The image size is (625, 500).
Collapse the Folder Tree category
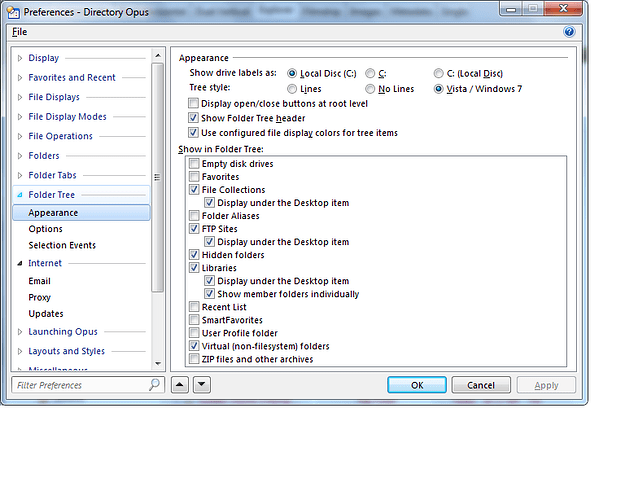click(x=20, y=195)
